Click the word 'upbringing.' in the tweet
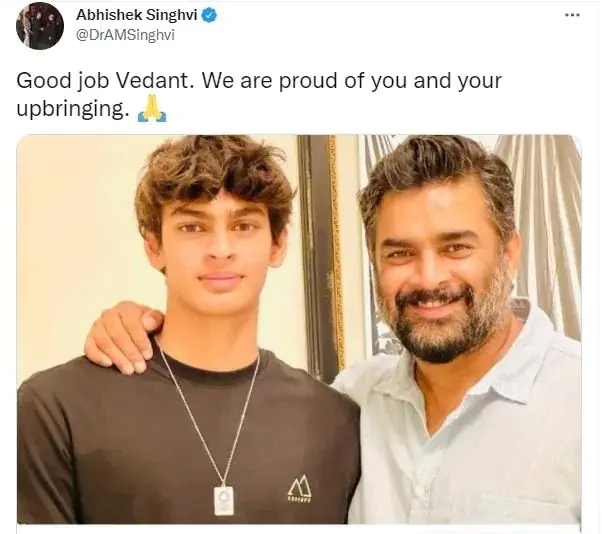 pos(73,110)
